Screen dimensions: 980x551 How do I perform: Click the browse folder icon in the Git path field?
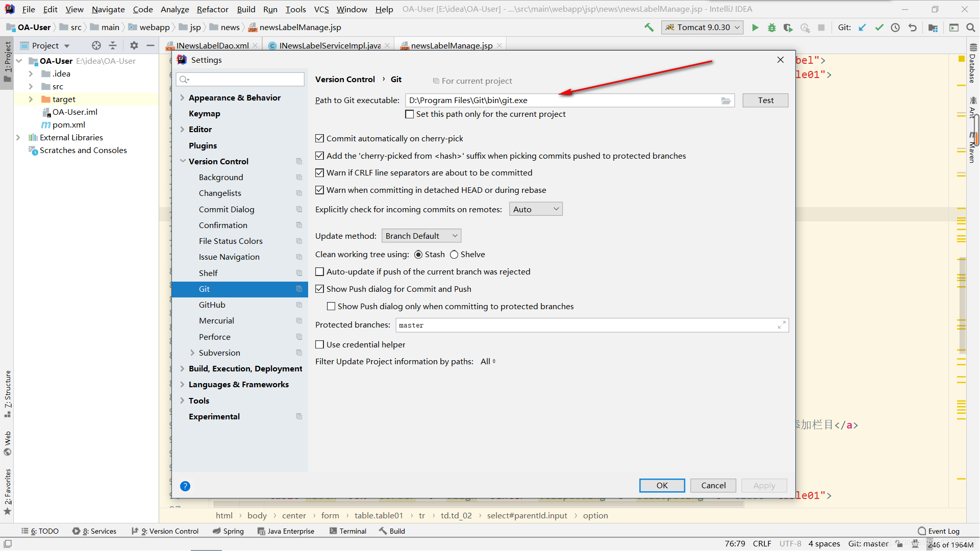tap(725, 101)
